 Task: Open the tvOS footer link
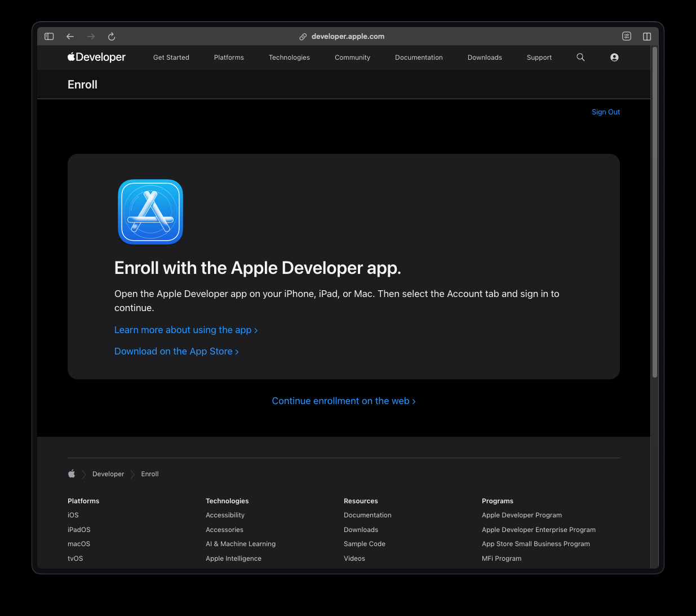(x=76, y=559)
